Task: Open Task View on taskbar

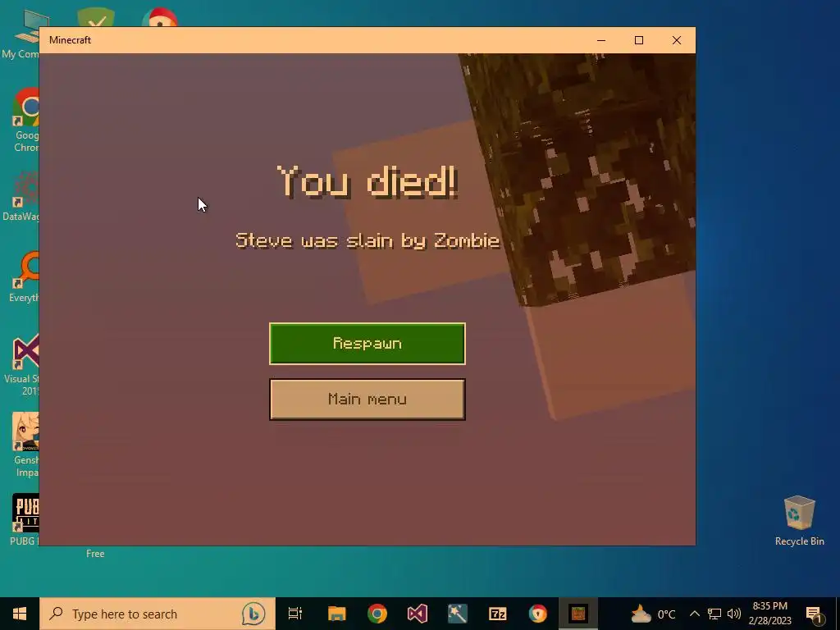Action: coord(295,614)
